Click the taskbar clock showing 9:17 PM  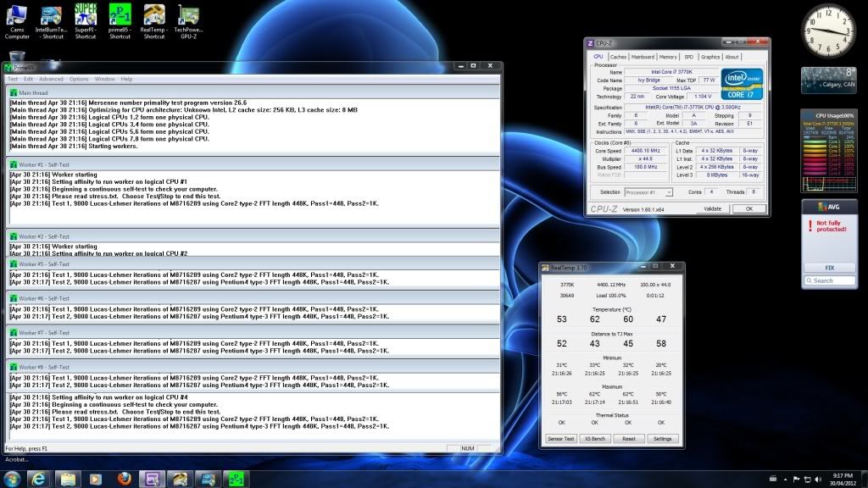tap(843, 480)
